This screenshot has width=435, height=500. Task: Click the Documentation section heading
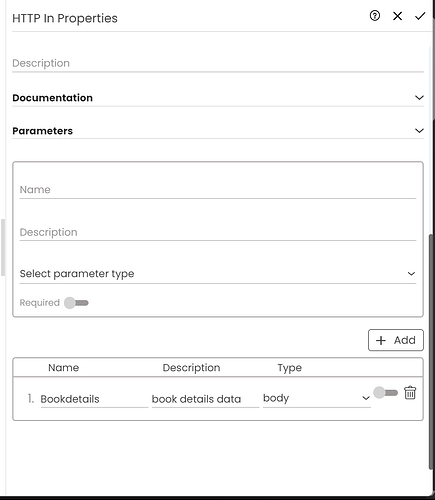tap(52, 98)
